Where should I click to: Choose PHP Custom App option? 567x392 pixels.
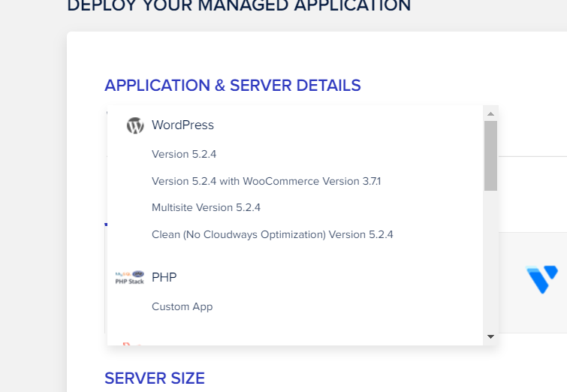(x=182, y=306)
